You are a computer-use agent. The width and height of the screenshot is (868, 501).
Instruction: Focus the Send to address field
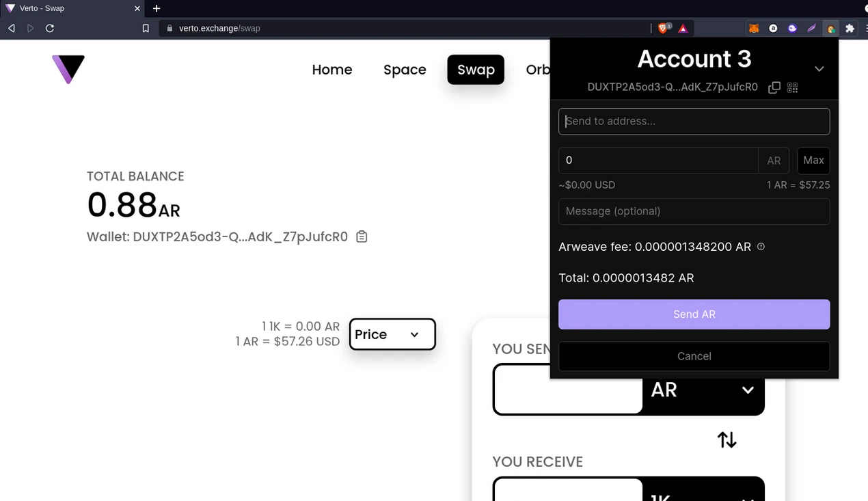tap(694, 121)
